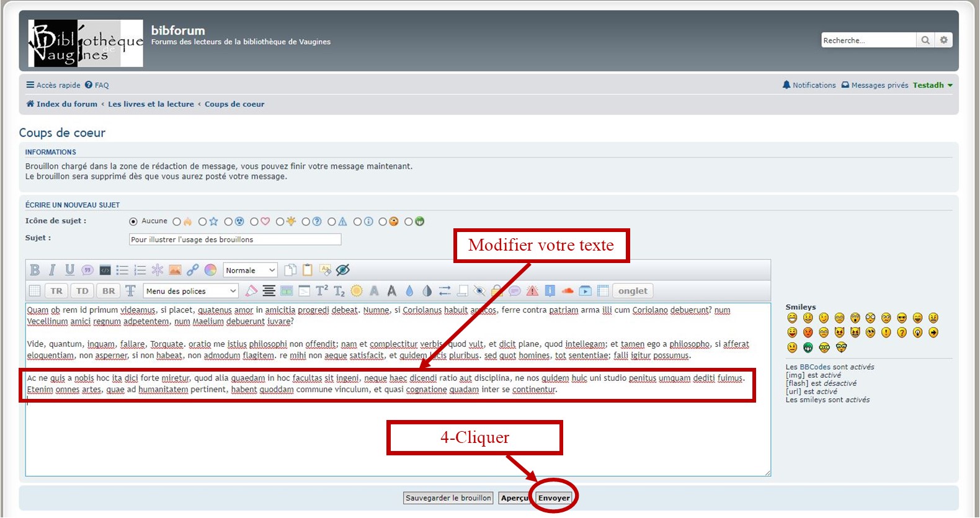This screenshot has width=980, height=518.
Task: Click in the 'Sujet' text field
Action: [x=235, y=239]
